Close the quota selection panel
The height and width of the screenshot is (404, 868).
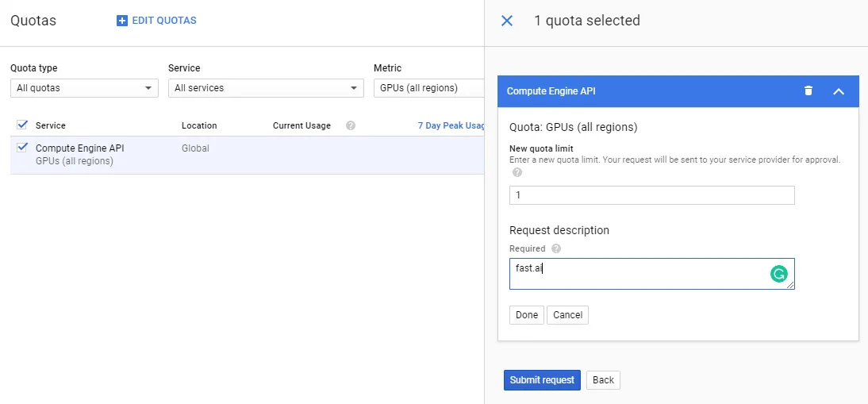click(507, 21)
